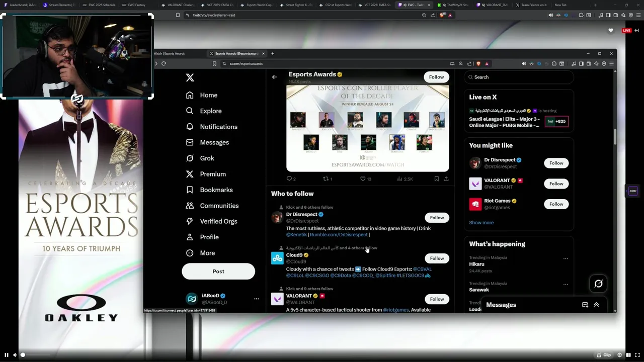Follow VALORANT in You might like
Viewport: 644px width, 362px height.
(x=556, y=184)
